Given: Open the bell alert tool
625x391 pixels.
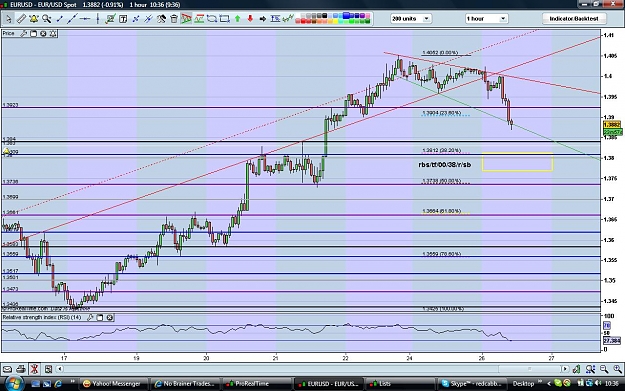Looking at the screenshot, I should point(34,18).
